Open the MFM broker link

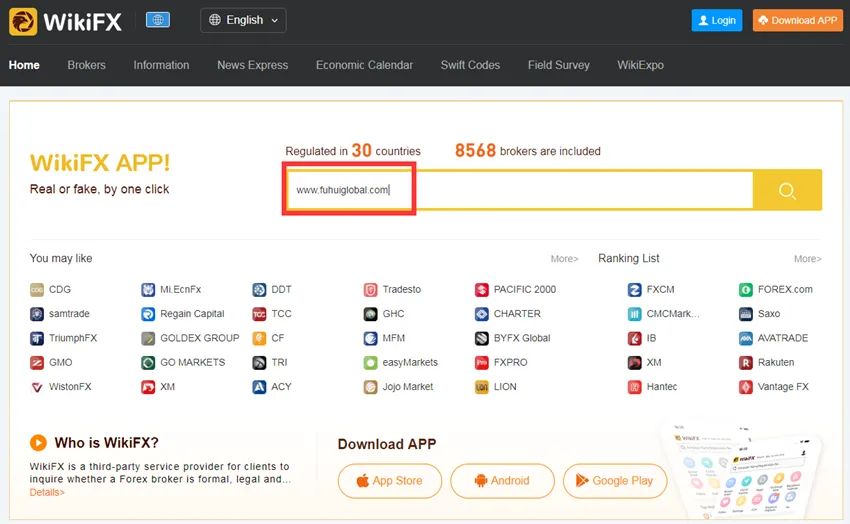[394, 338]
